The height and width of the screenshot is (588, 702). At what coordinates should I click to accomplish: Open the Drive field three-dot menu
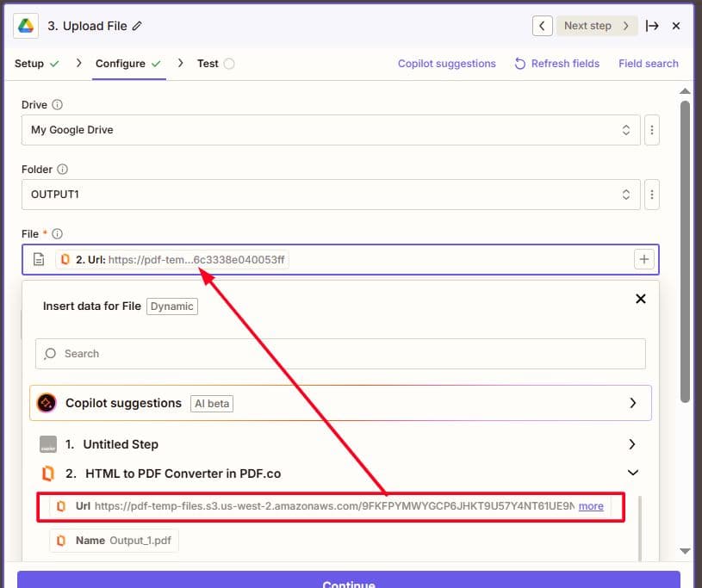pyautogui.click(x=652, y=130)
